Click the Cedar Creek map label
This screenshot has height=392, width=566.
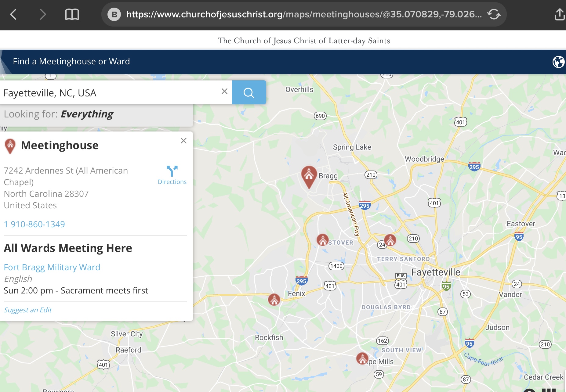[x=543, y=377]
